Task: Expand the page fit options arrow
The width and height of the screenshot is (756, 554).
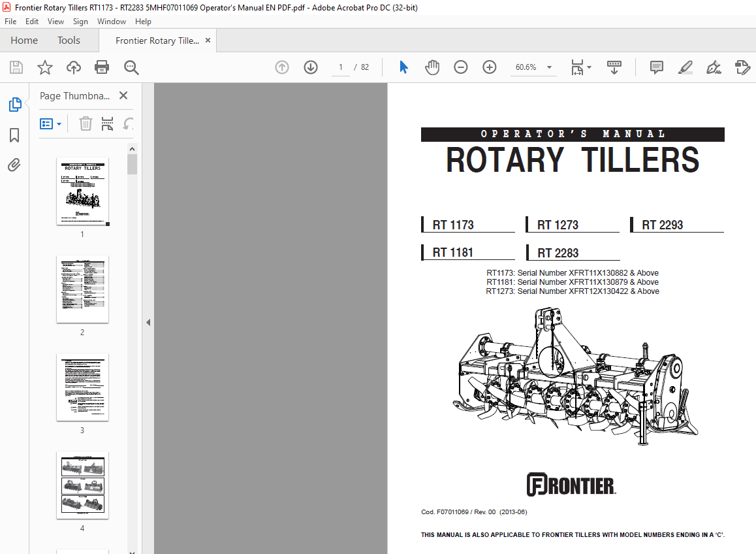Action: (589, 67)
